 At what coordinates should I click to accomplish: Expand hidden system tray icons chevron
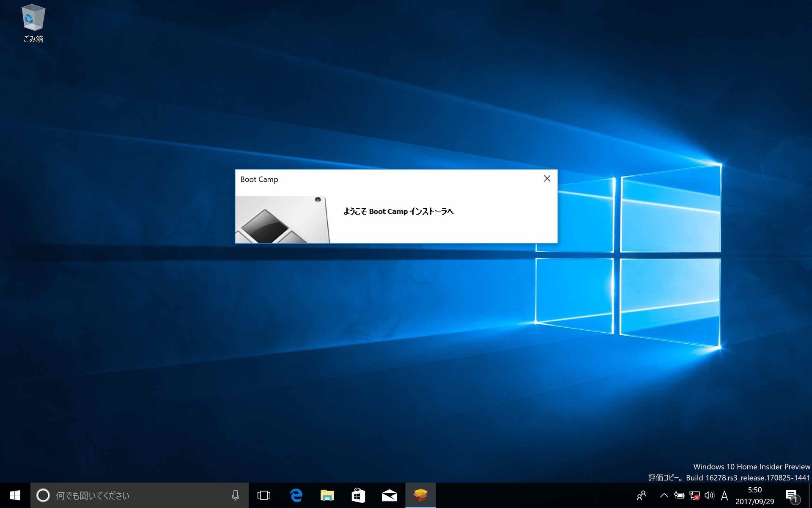click(664, 495)
